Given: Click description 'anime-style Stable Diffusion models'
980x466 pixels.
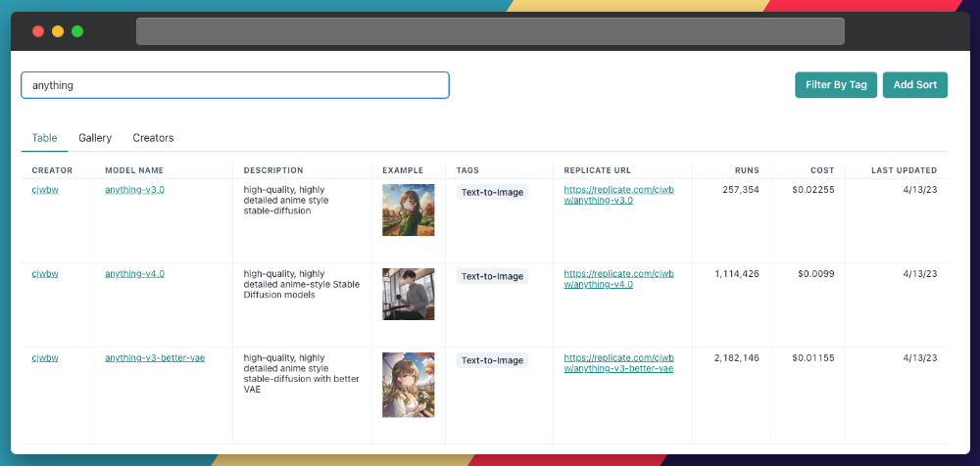Looking at the screenshot, I should pyautogui.click(x=301, y=284).
